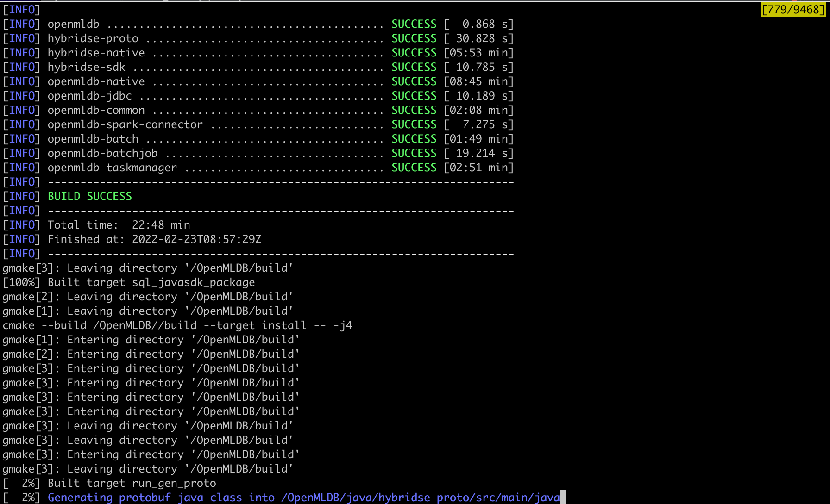Click the 'openmldb-batchjob' module name
The width and height of the screenshot is (830, 504).
tap(102, 153)
